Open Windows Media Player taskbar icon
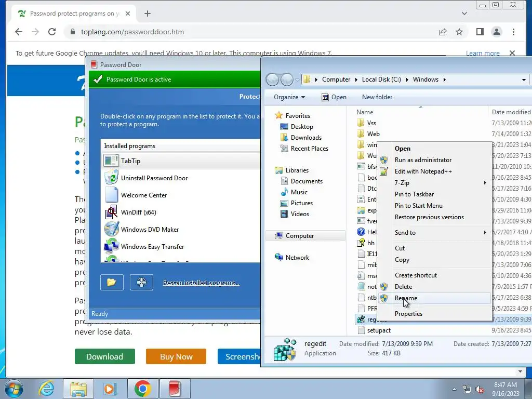The width and height of the screenshot is (532, 399). point(110,389)
